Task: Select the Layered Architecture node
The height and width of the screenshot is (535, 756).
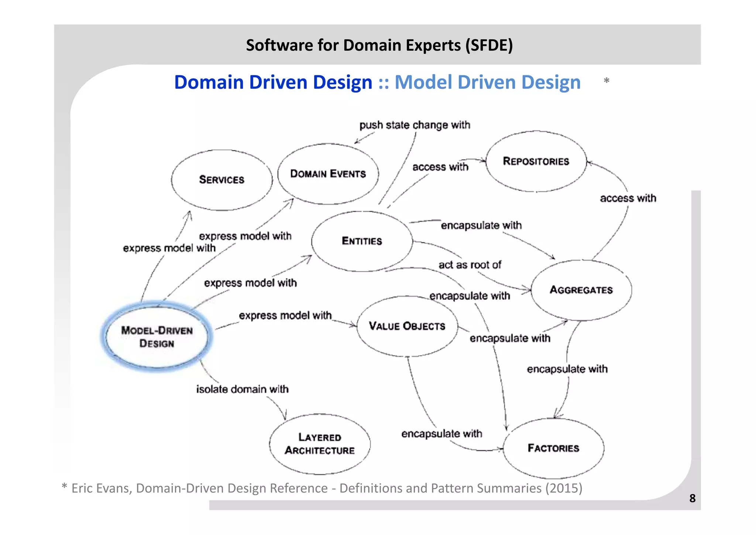Action: pyautogui.click(x=320, y=444)
